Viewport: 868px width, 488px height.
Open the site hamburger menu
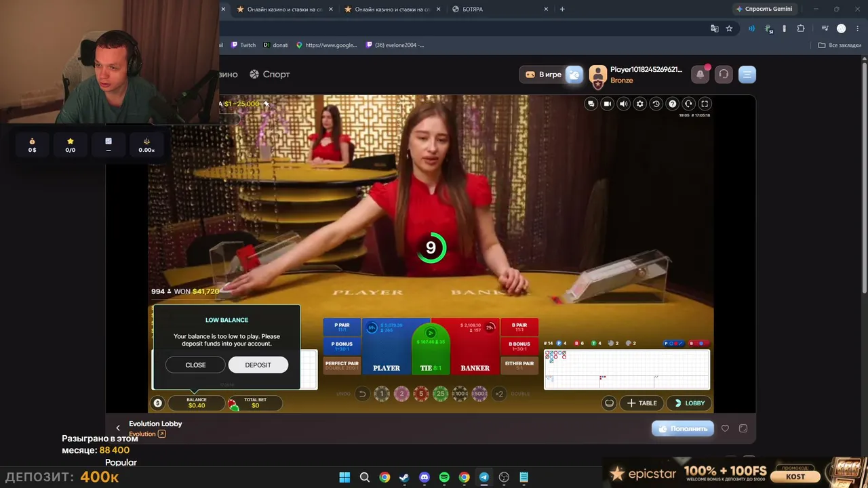point(747,75)
